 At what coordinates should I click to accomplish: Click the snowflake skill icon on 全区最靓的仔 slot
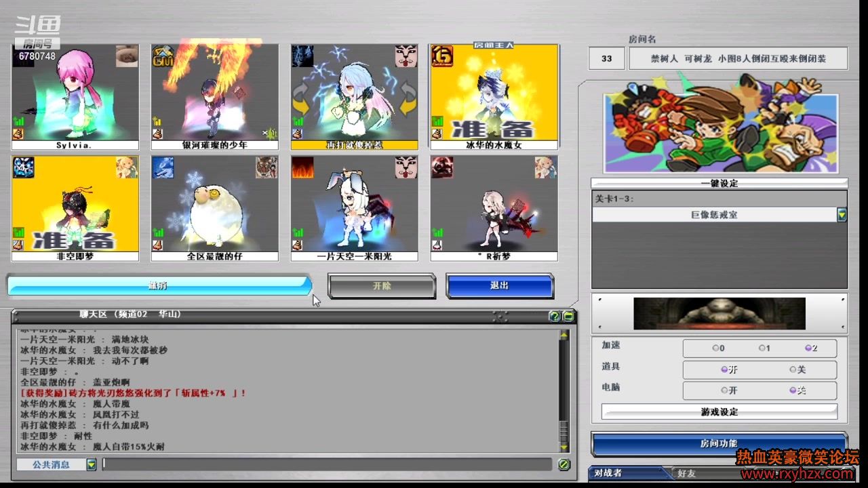point(162,167)
